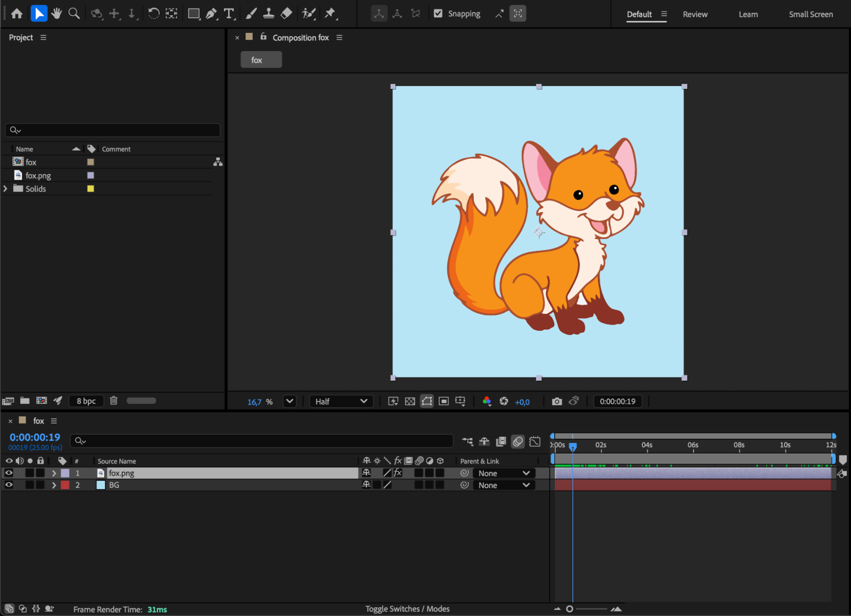Select the Pen tool
The width and height of the screenshot is (851, 616).
click(211, 14)
